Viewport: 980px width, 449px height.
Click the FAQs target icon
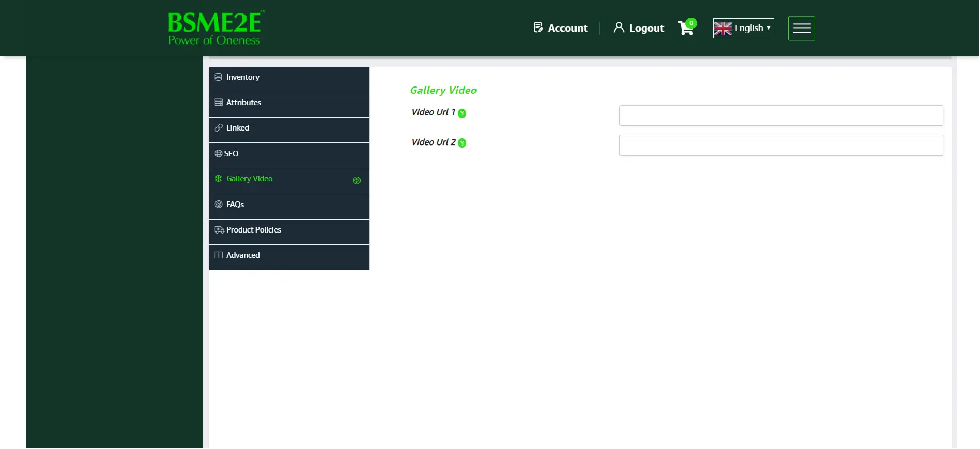click(219, 204)
